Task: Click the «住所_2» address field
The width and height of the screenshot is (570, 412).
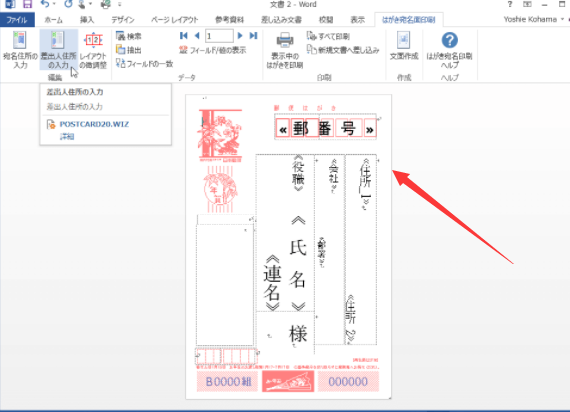Action: (351, 319)
